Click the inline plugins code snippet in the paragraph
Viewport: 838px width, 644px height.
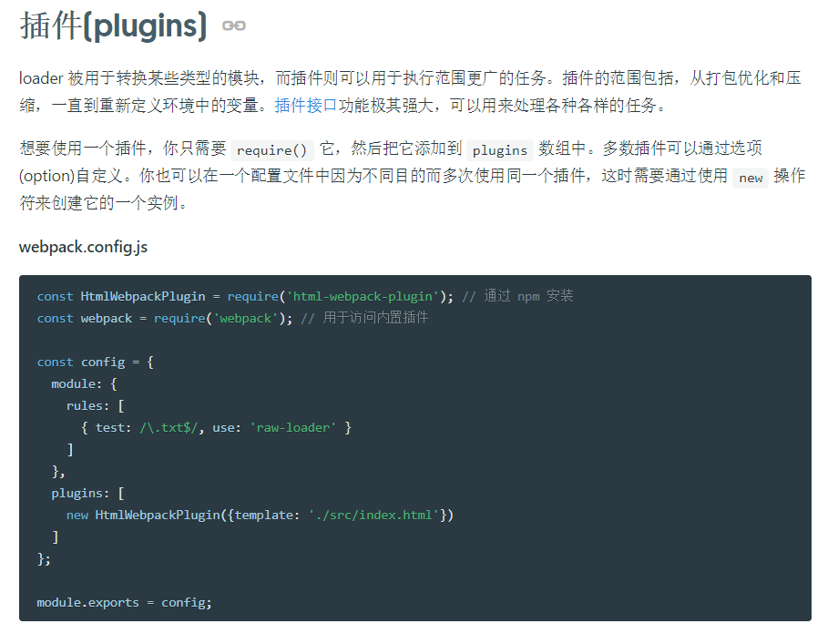pyautogui.click(x=500, y=150)
